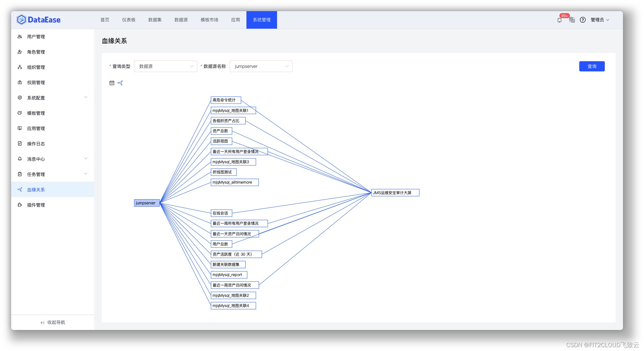Click the 用户管理 sidebar icon
The image size is (644, 351).
tap(21, 37)
